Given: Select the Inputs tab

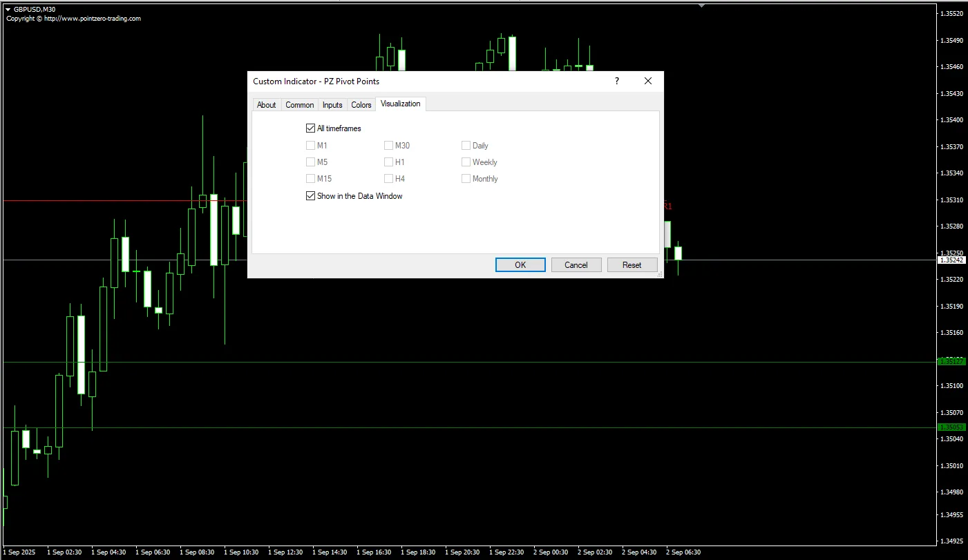Looking at the screenshot, I should [x=332, y=105].
